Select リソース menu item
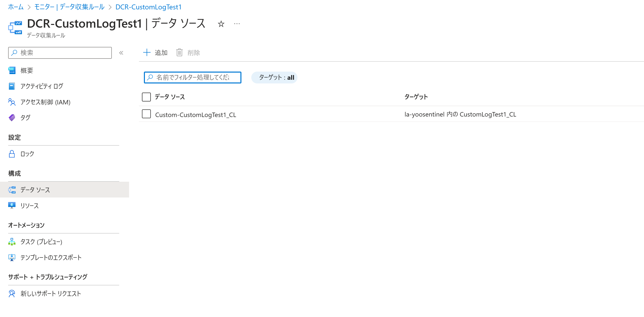Viewport: 644px width, 317px height. 29,205
